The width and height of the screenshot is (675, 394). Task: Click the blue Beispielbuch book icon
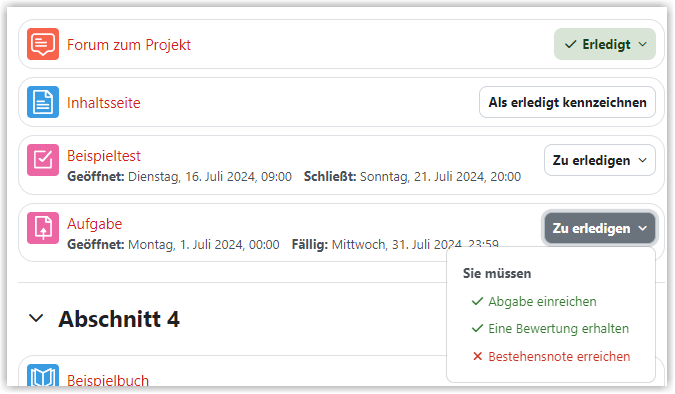43,375
